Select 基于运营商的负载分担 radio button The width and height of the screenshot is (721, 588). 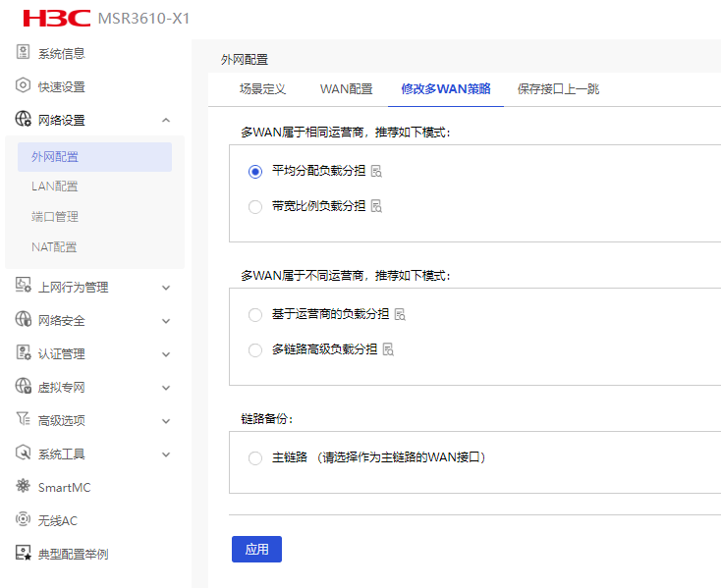click(x=255, y=315)
